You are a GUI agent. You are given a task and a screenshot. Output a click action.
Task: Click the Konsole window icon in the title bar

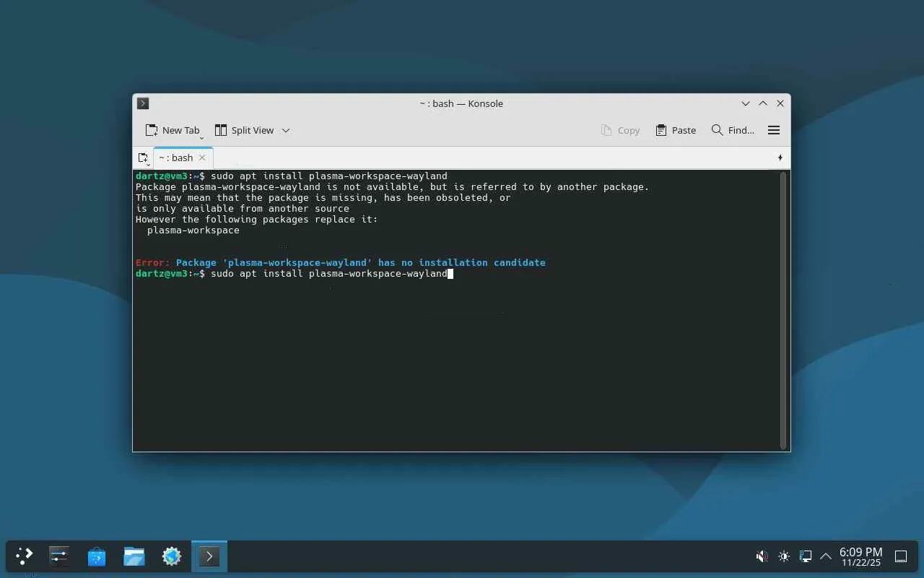click(143, 103)
